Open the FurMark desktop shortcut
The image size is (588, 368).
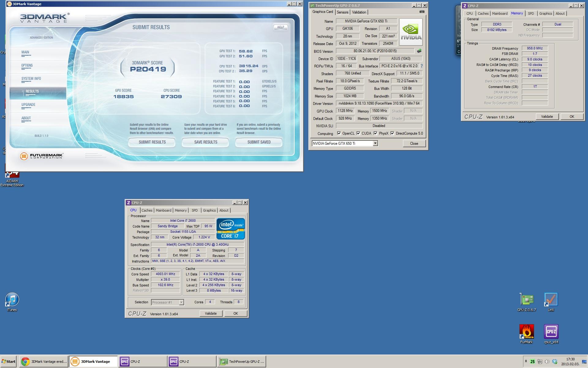click(x=526, y=334)
